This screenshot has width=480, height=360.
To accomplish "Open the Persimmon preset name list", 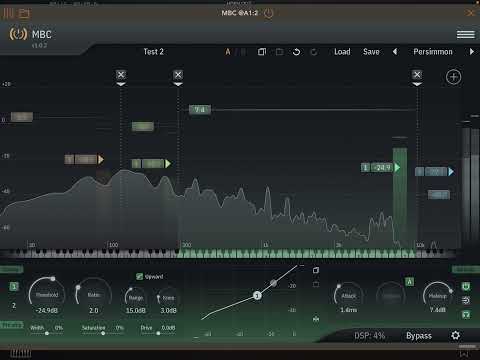I will pyautogui.click(x=433, y=52).
